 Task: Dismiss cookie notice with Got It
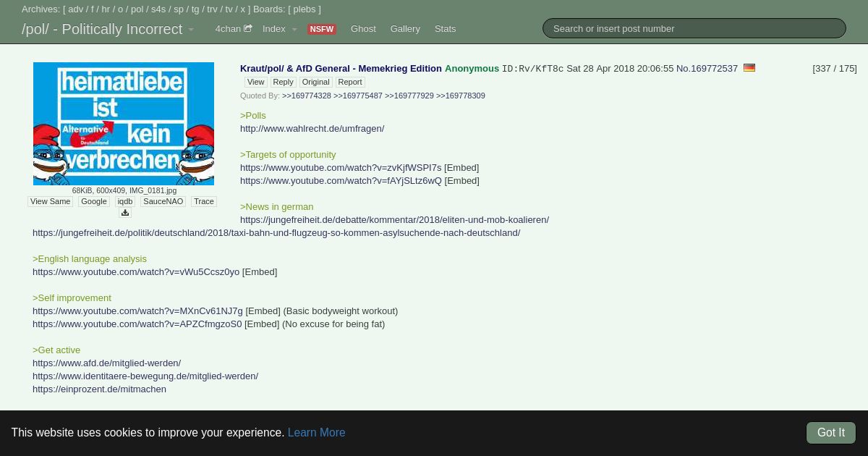click(831, 432)
